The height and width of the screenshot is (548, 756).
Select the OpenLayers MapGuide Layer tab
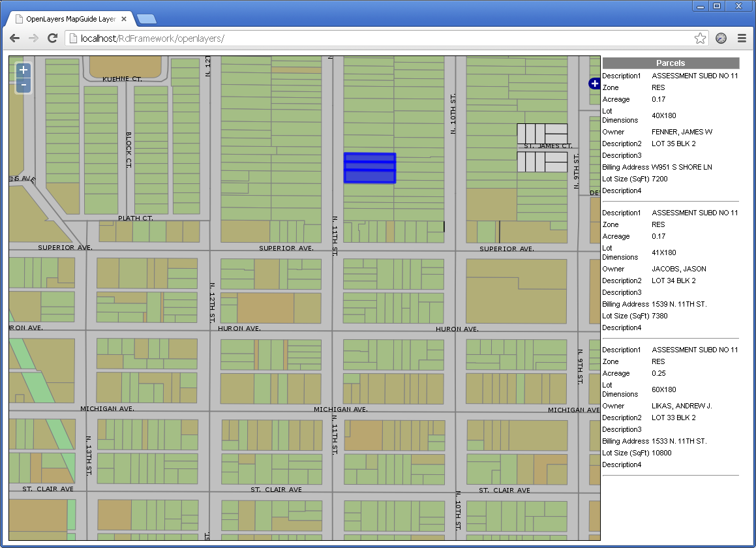(65, 19)
